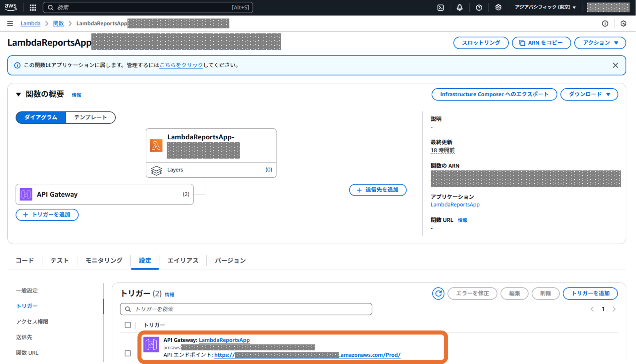Open the settings gear in top bar

coord(498,7)
